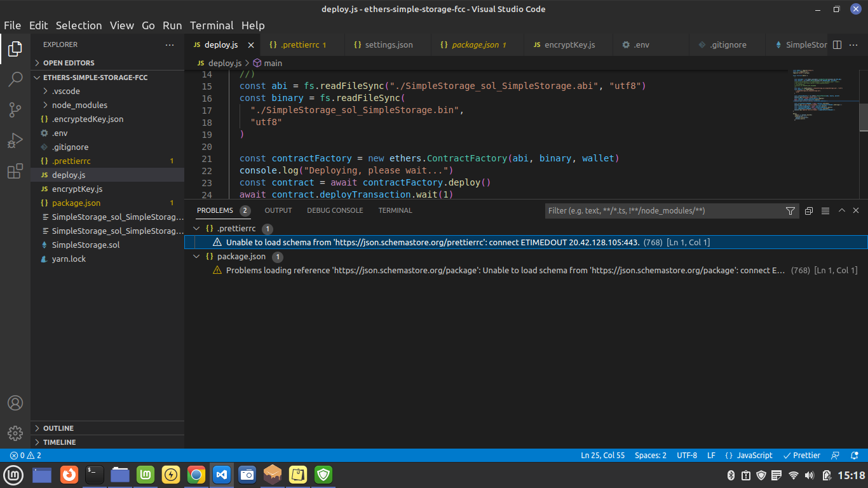The height and width of the screenshot is (488, 868).
Task: Click the errors and warnings status indicator
Action: point(25,456)
